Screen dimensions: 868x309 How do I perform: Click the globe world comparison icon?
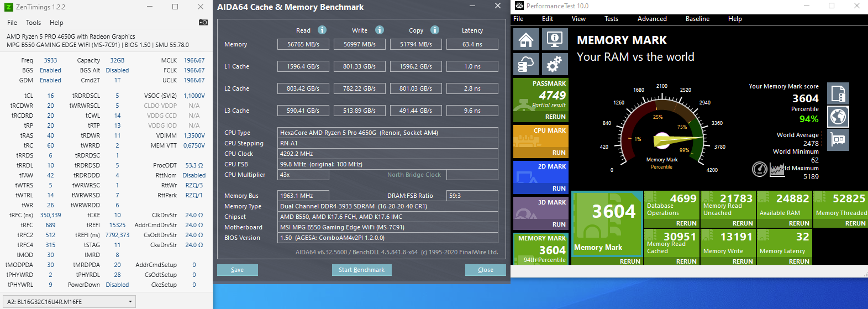click(x=838, y=117)
